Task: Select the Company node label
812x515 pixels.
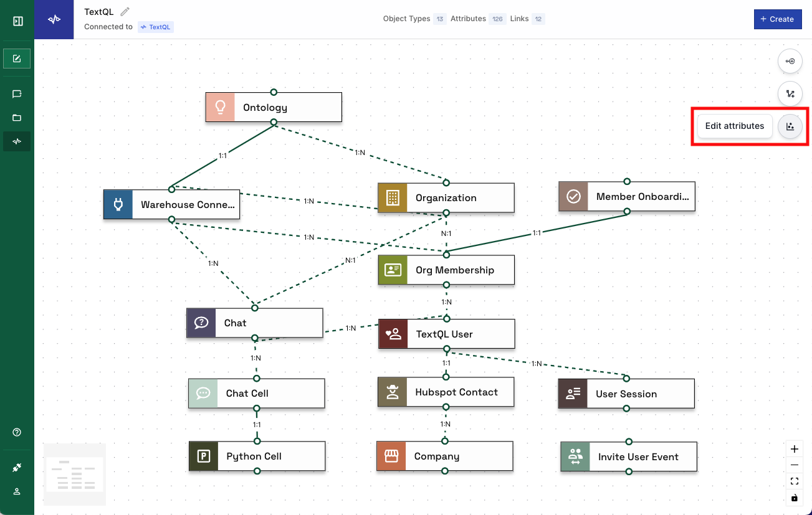Action: tap(437, 456)
